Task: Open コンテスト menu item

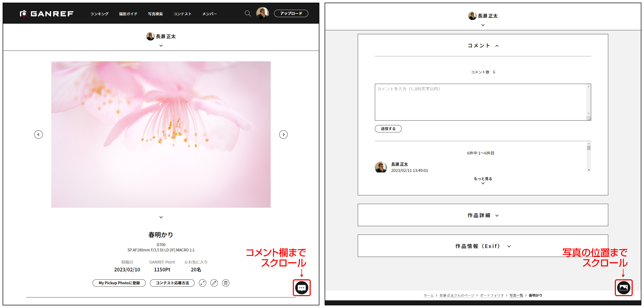Action: [x=182, y=14]
